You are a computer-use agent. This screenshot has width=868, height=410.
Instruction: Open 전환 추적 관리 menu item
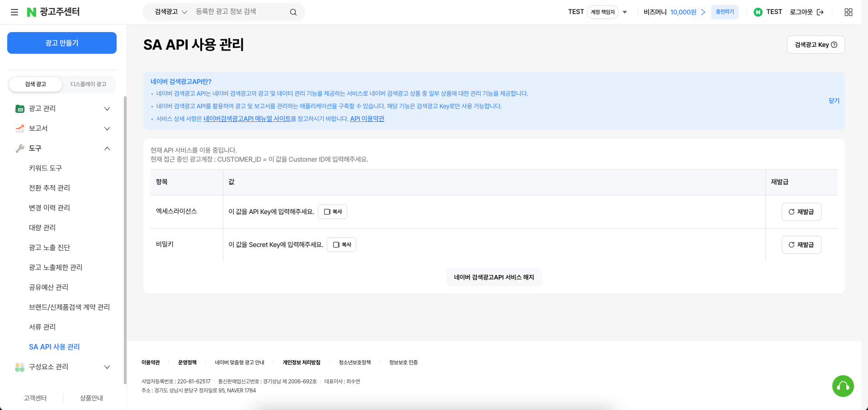[x=49, y=188]
